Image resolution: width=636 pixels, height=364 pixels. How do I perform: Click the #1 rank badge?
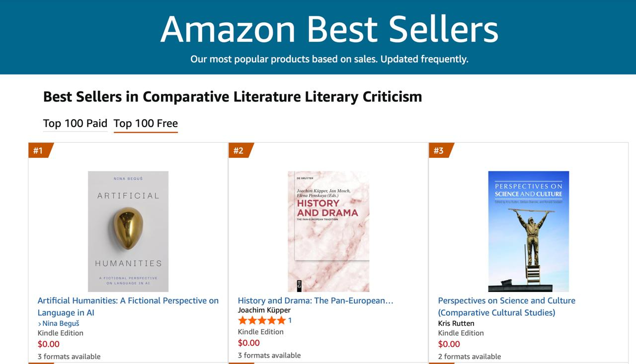(38, 150)
